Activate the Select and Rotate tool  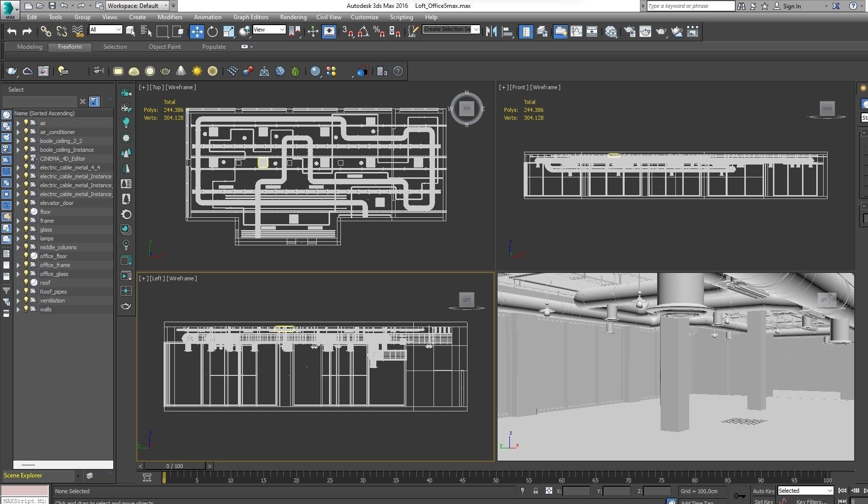click(212, 32)
